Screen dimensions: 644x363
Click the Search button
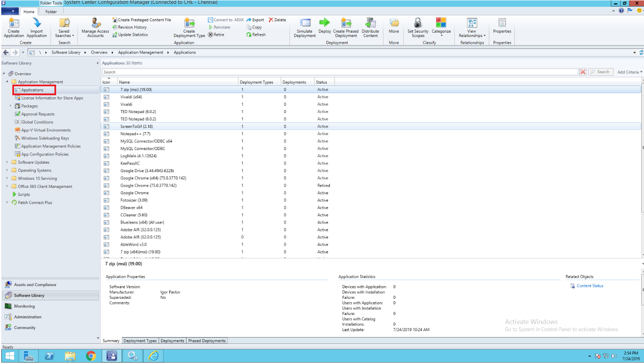click(601, 71)
